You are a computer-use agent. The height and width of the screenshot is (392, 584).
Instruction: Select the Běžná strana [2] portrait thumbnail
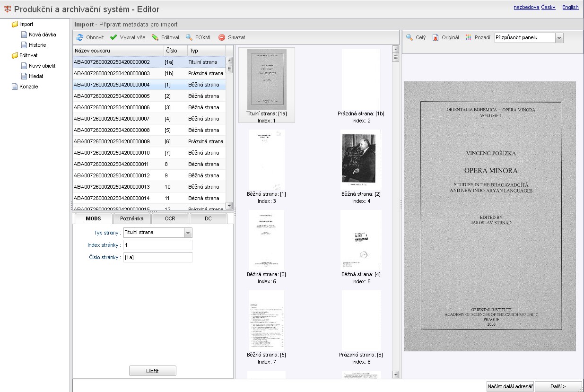tap(361, 166)
